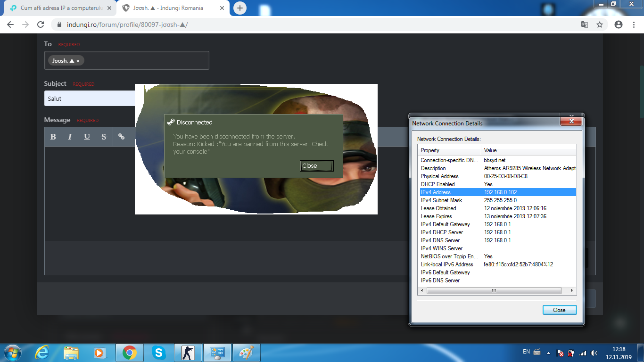Open Windows Explorer from the taskbar
This screenshot has height=362, width=644.
tap(71, 353)
